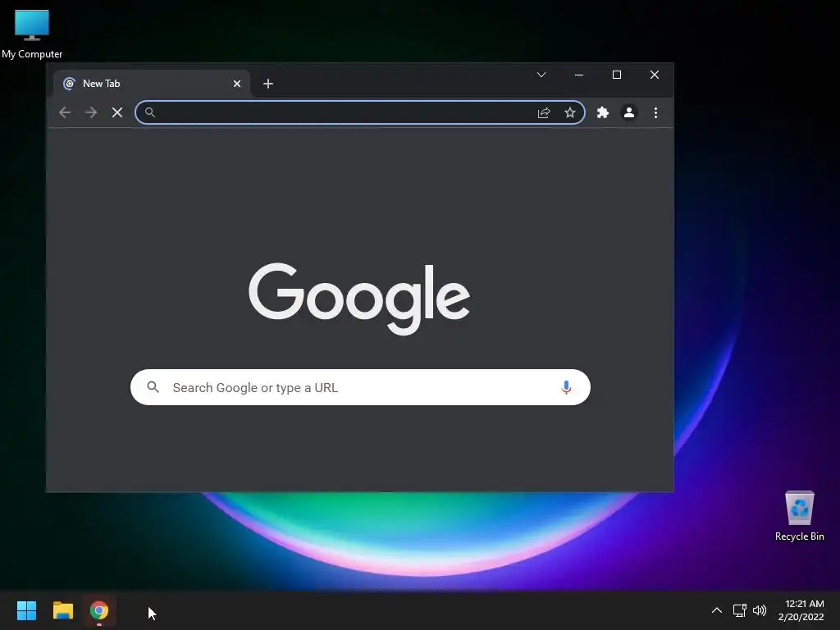Click the Chrome forward arrow

[x=91, y=112]
